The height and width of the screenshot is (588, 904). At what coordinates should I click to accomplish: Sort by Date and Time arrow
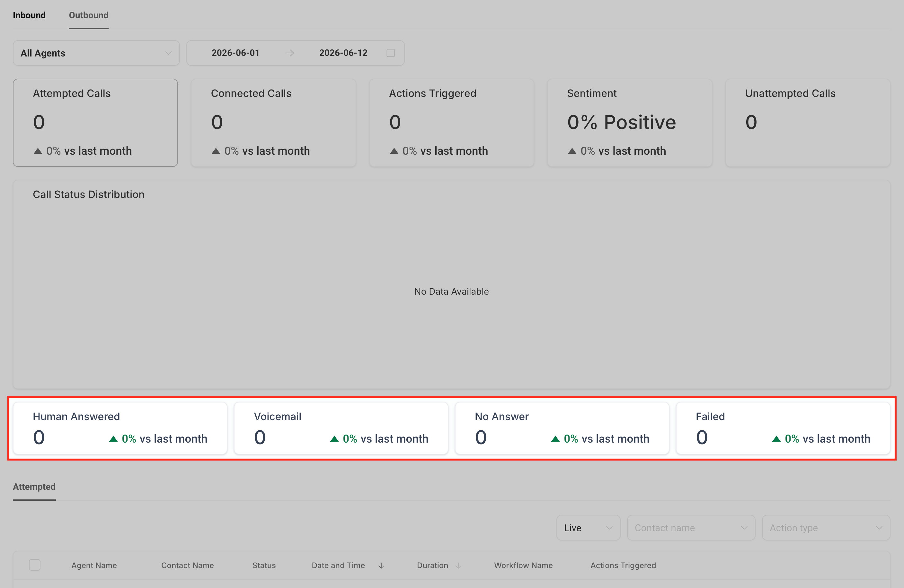click(x=381, y=566)
